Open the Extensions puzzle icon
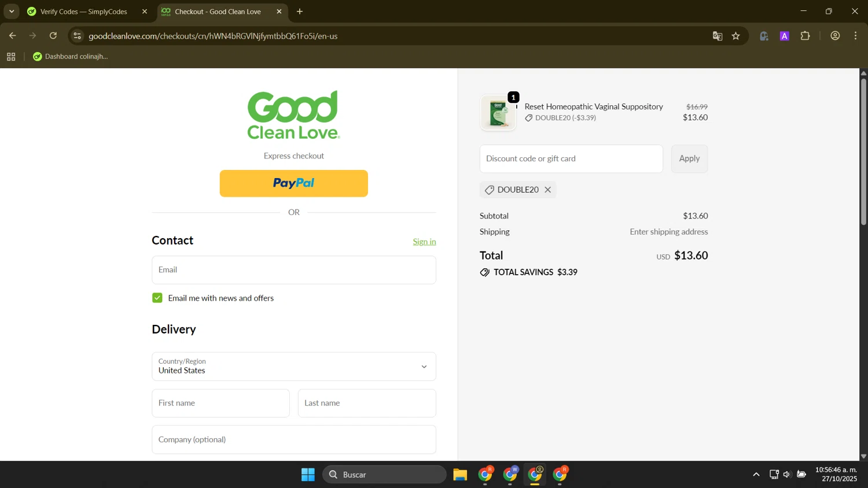Image resolution: width=868 pixels, height=488 pixels. click(806, 36)
